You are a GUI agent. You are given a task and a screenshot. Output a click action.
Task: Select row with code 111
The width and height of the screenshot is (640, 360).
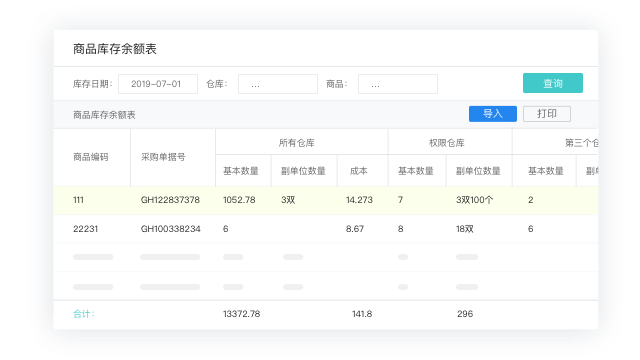click(325, 200)
